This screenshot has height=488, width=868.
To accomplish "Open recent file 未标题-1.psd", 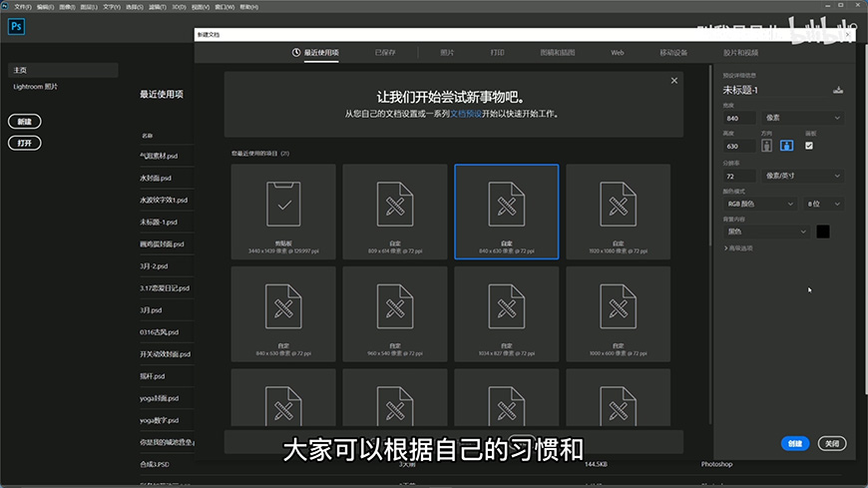I will pos(159,223).
